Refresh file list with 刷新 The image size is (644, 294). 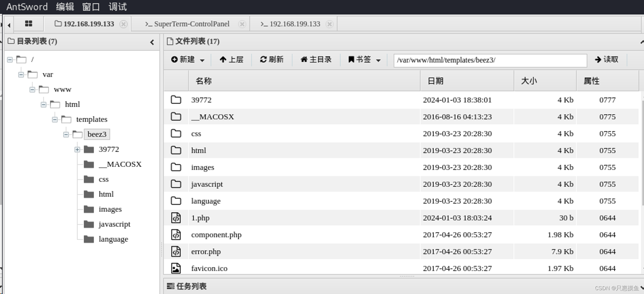coord(272,60)
